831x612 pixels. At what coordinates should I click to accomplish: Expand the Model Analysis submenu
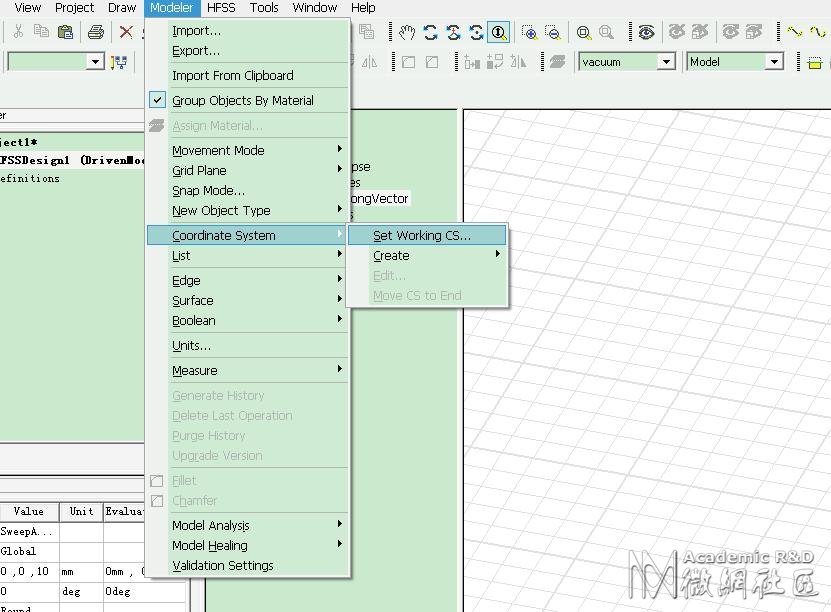coord(247,525)
